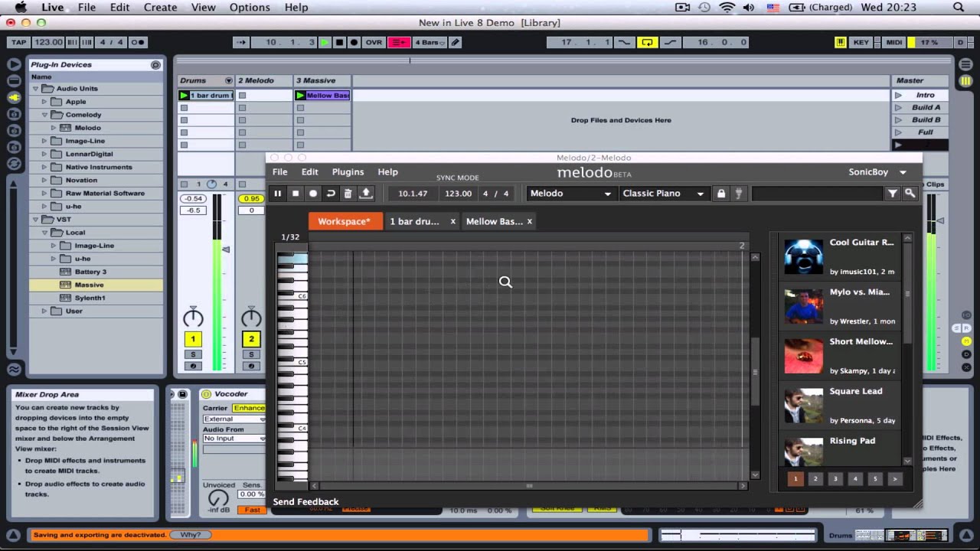Toggle the pink Back to Arrangement button
The height and width of the screenshot is (551, 980).
coord(399,42)
